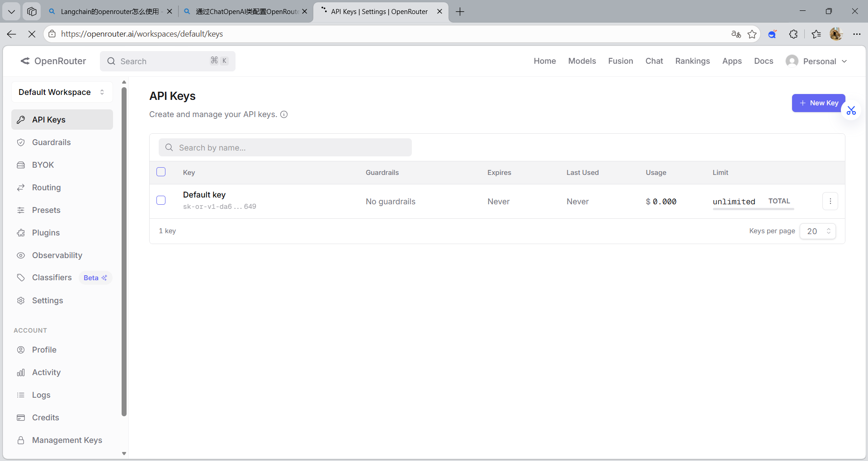The image size is (868, 461).
Task: Open the Personal account dropdown
Action: click(816, 61)
